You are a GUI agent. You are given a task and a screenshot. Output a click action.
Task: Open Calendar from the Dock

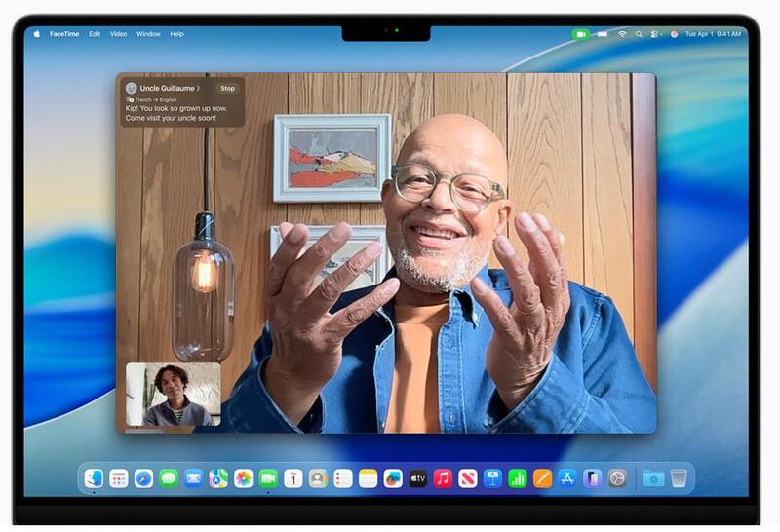coord(293,478)
